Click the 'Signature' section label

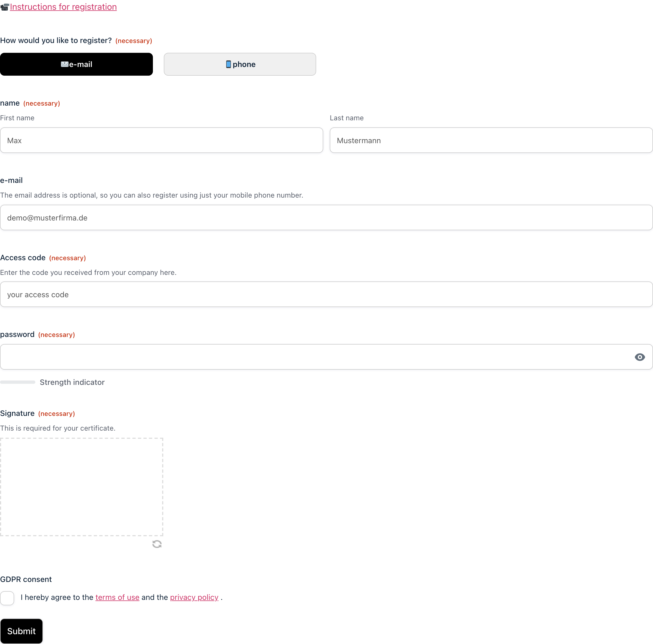[x=17, y=413]
